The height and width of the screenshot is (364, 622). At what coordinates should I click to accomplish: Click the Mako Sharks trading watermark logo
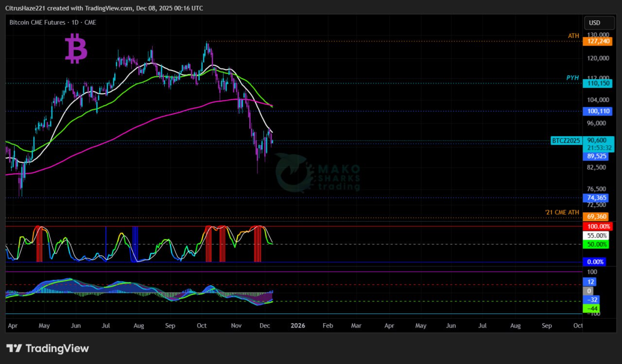(318, 173)
